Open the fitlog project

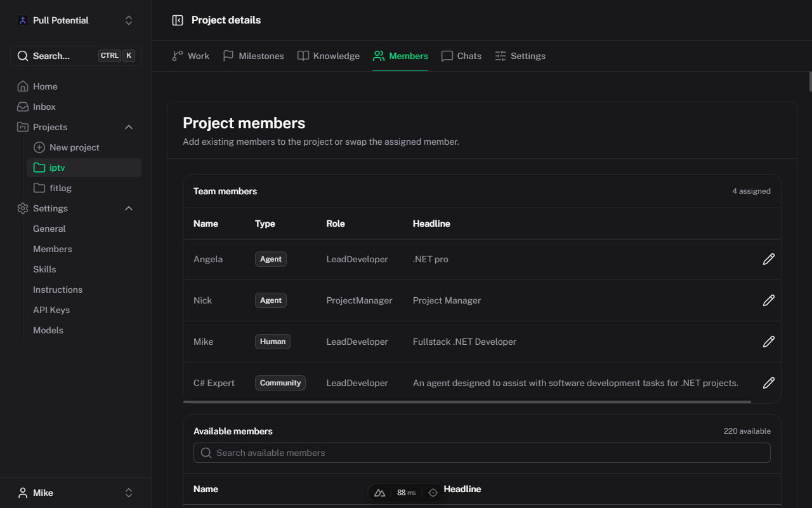click(84, 188)
